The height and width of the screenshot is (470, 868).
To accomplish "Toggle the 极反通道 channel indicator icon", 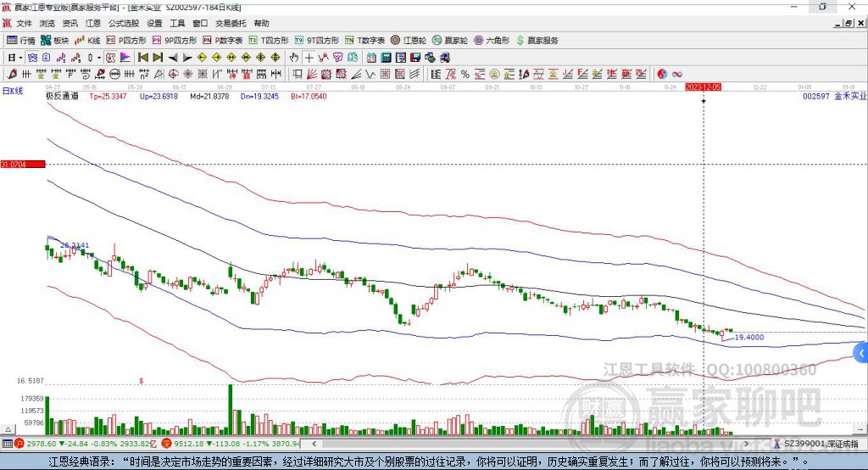I will [x=111, y=58].
